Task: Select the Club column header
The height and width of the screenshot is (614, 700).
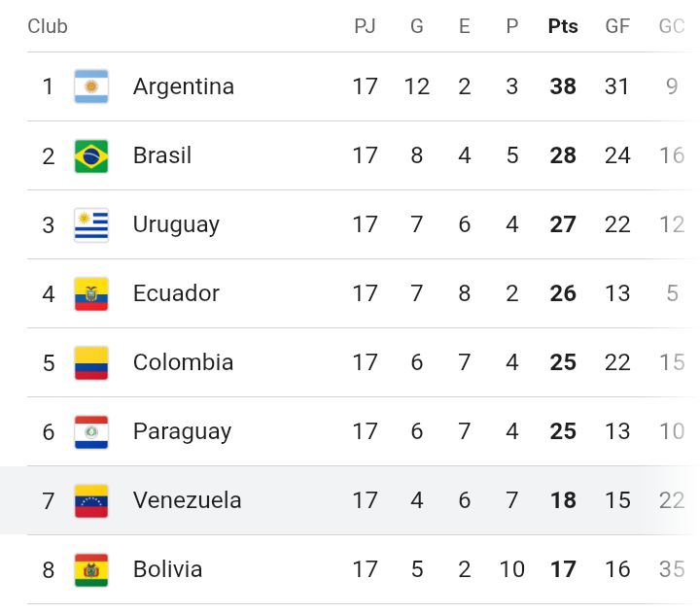Action: tap(48, 26)
